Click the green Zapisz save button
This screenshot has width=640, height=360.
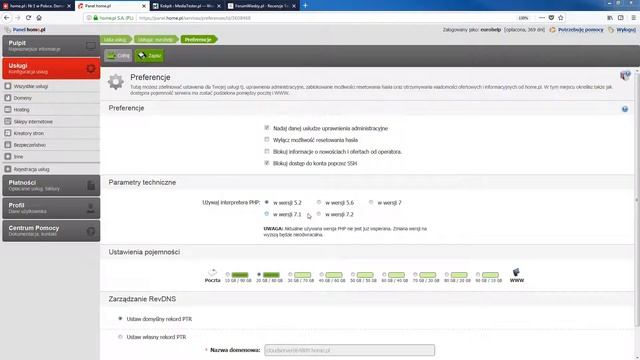click(x=149, y=56)
